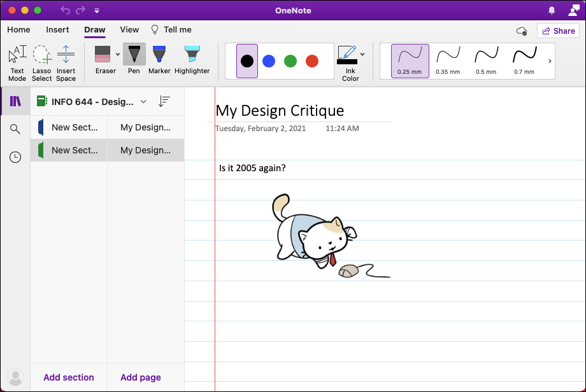This screenshot has width=586, height=392.
Task: Click the Insert Space tool
Action: pyautogui.click(x=66, y=63)
